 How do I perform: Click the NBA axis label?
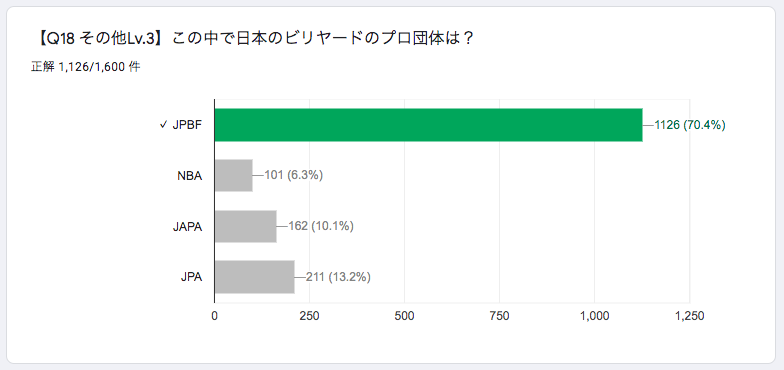190,176
